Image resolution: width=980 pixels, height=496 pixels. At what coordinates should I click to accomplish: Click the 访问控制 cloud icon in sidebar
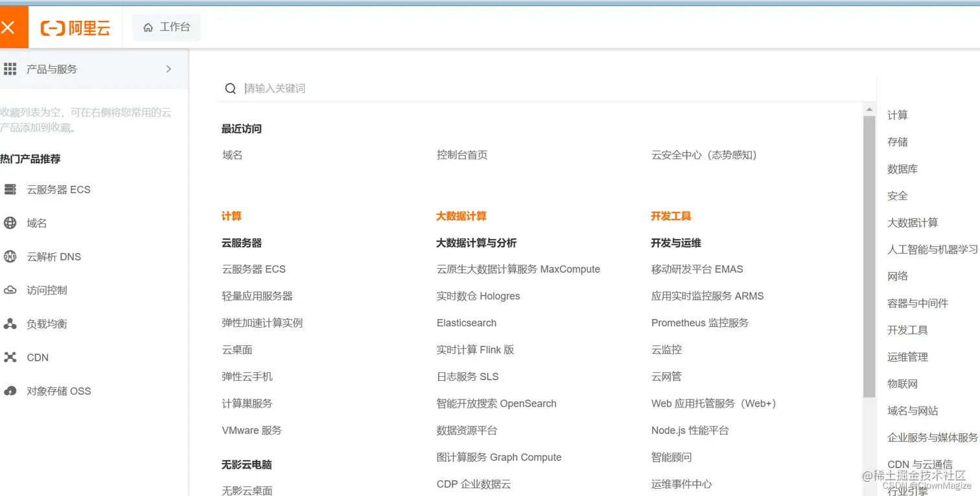[10, 290]
